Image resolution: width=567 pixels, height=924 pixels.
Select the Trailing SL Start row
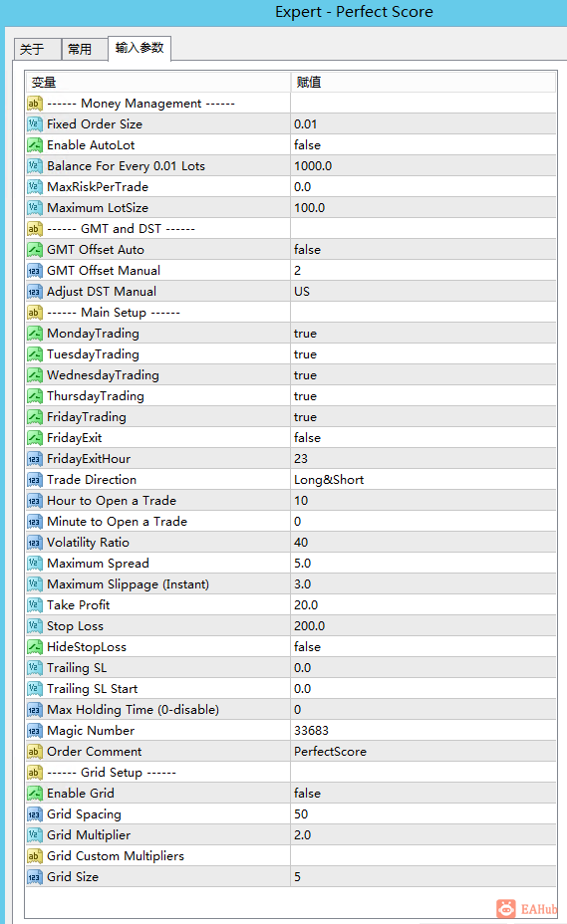coord(291,689)
